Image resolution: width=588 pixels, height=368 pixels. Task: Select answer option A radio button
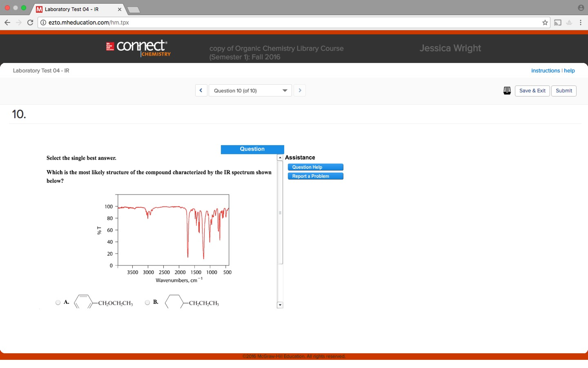[x=58, y=302]
